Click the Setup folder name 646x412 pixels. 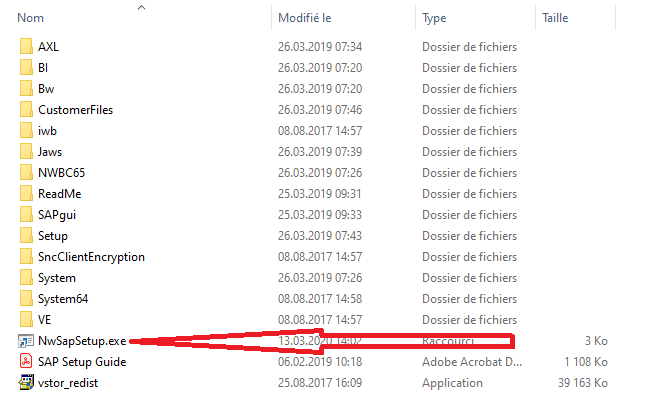[53, 235]
